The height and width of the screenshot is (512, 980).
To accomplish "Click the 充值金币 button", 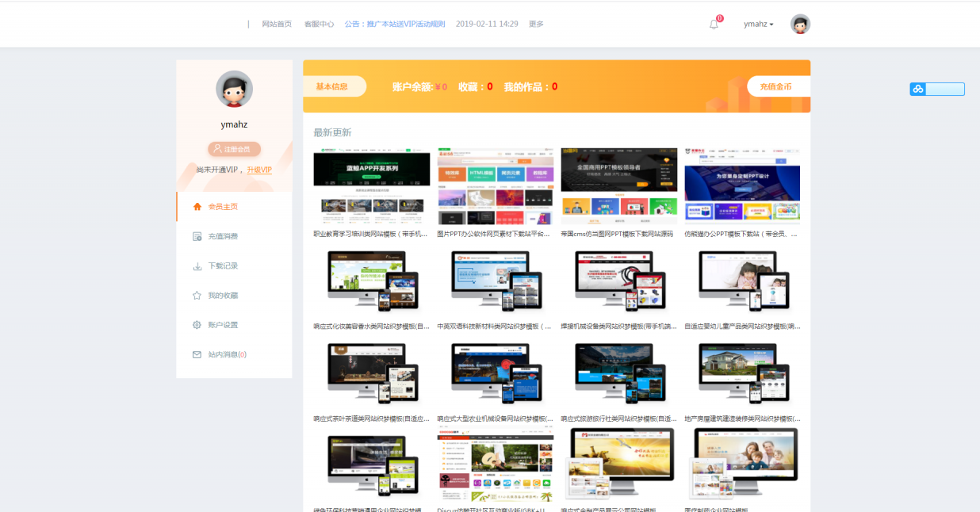I will (777, 86).
